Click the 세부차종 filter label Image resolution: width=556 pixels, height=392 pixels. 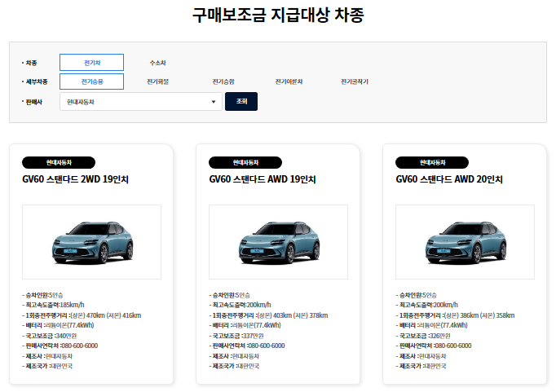tap(35, 81)
